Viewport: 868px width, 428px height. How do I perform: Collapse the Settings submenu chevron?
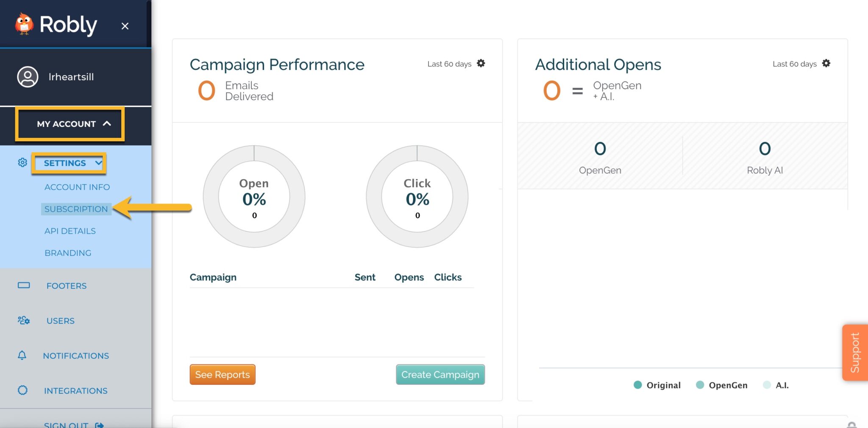(x=98, y=163)
